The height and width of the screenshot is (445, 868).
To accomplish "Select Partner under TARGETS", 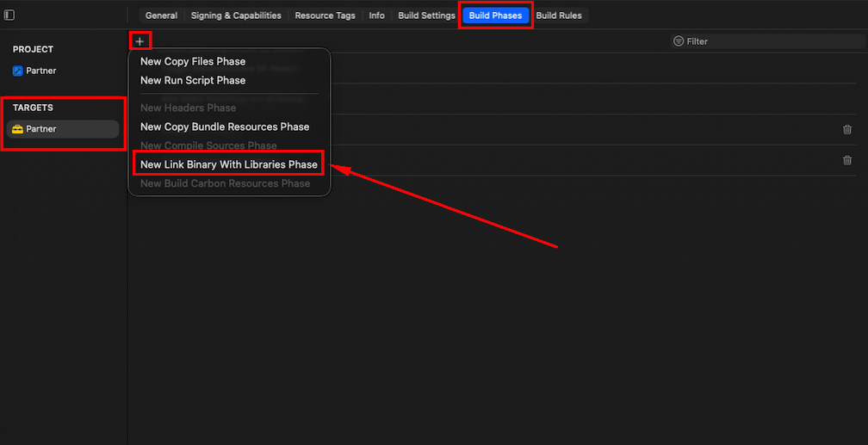I will coord(63,129).
